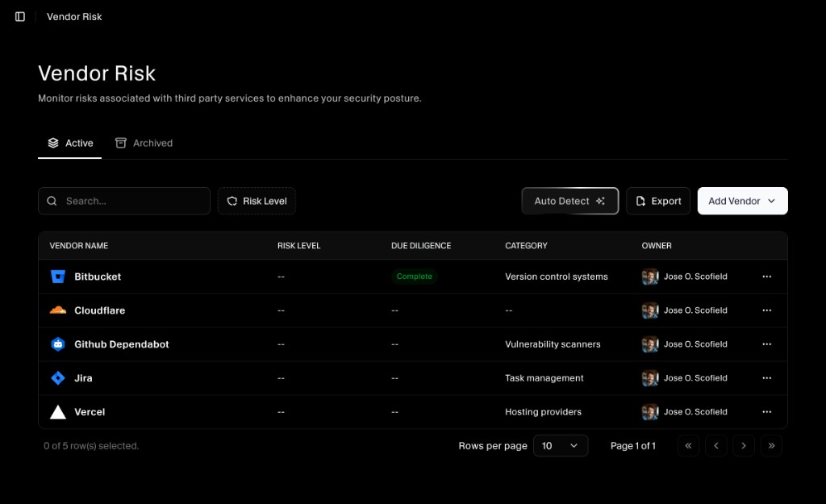826x504 pixels.
Task: Open the Github Dependabot vendor name
Action: [122, 344]
